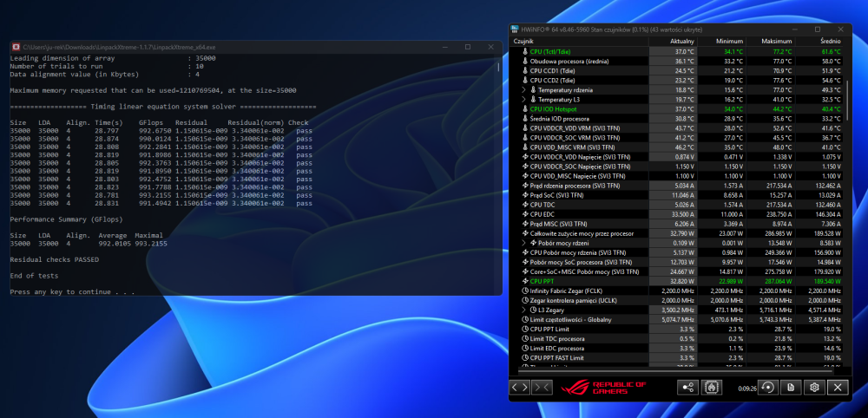Click the LinpackXtreme console vertical scrollbar
The height and width of the screenshot is (418, 868).
coord(497,67)
